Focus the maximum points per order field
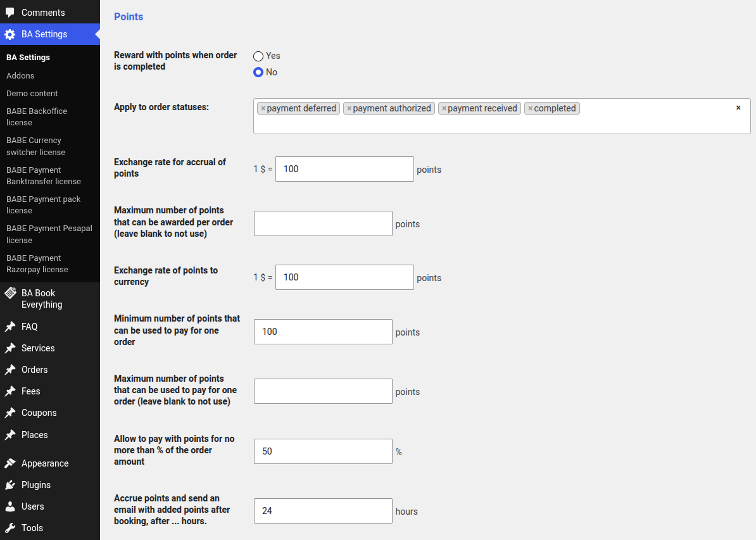 point(323,223)
